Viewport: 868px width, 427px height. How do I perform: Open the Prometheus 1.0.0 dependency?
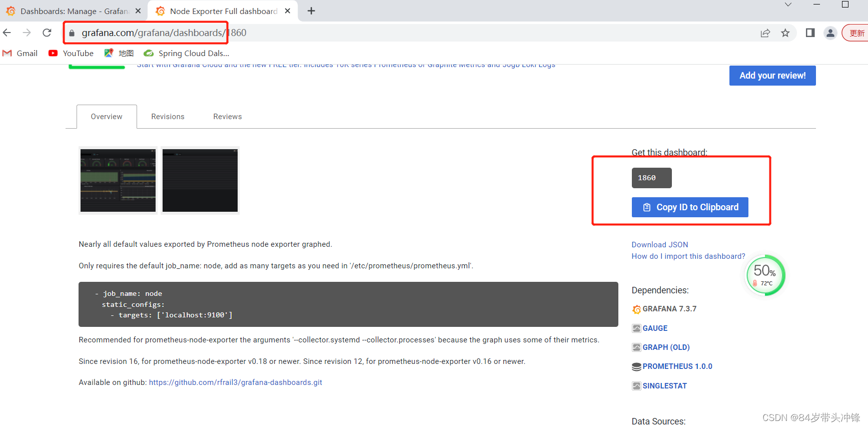(x=677, y=366)
